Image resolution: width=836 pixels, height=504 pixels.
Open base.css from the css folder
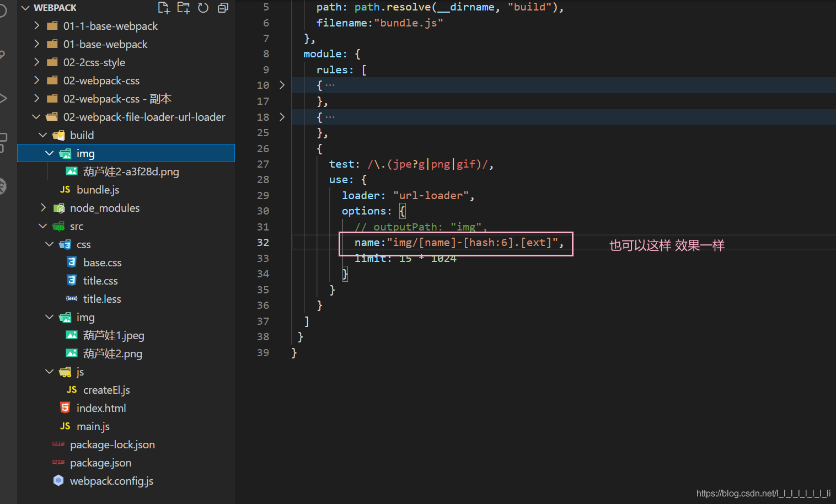[x=103, y=262]
